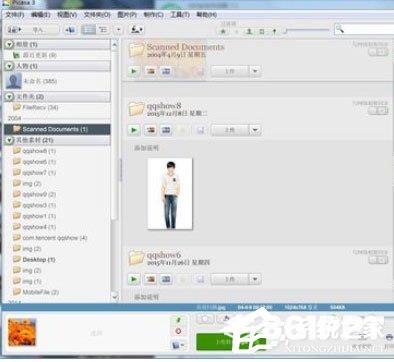
Task: Switch library to flat folder view
Action: (x=88, y=30)
